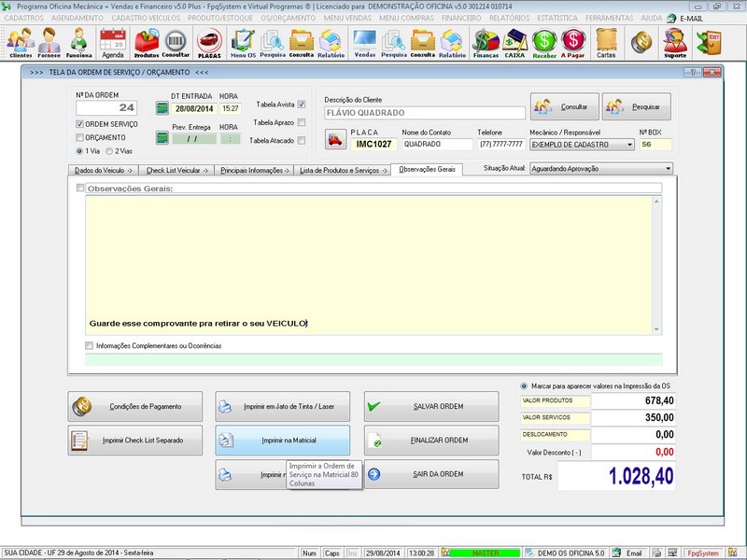Click the Cartas toolbar icon

[x=606, y=42]
